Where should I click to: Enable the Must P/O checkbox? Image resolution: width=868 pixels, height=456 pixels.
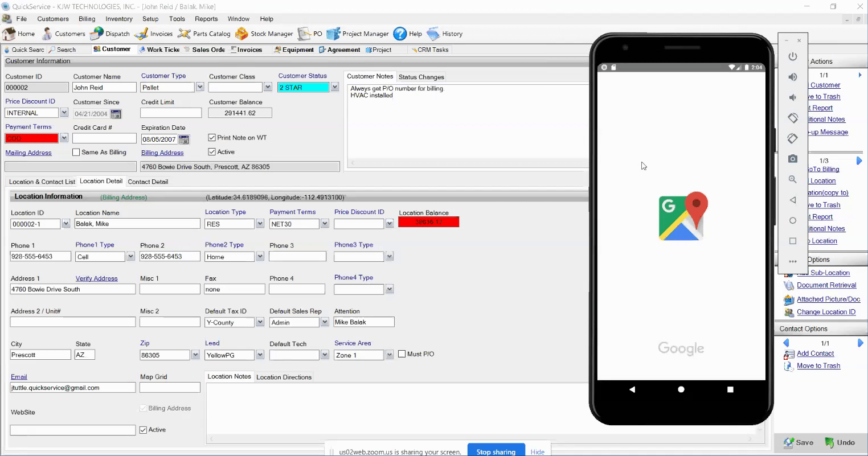pos(402,354)
